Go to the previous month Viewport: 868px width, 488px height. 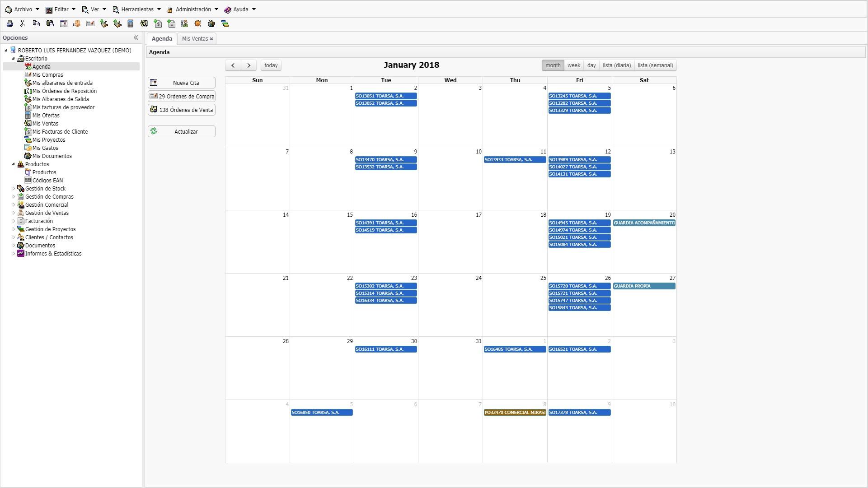(x=233, y=65)
